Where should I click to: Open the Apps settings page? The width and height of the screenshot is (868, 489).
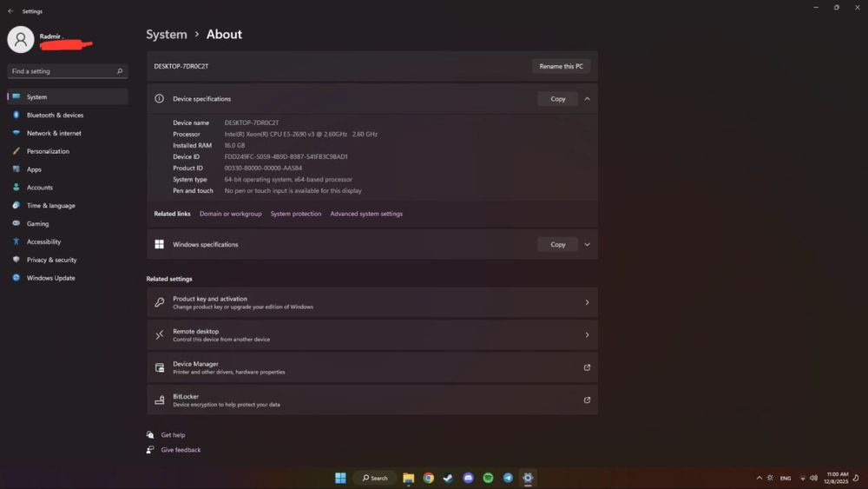[68, 169]
